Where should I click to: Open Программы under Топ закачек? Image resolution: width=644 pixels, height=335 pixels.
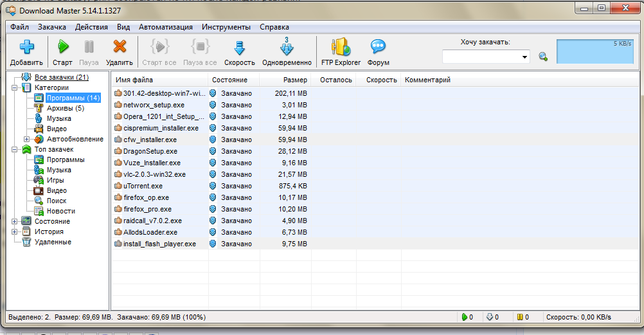point(66,159)
